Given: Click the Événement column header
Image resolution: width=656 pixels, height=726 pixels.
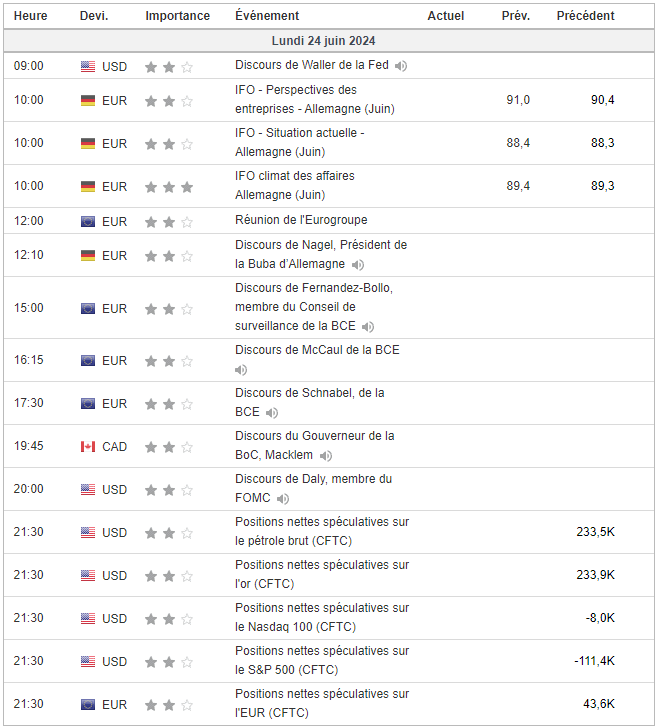Looking at the screenshot, I should click(x=266, y=16).
